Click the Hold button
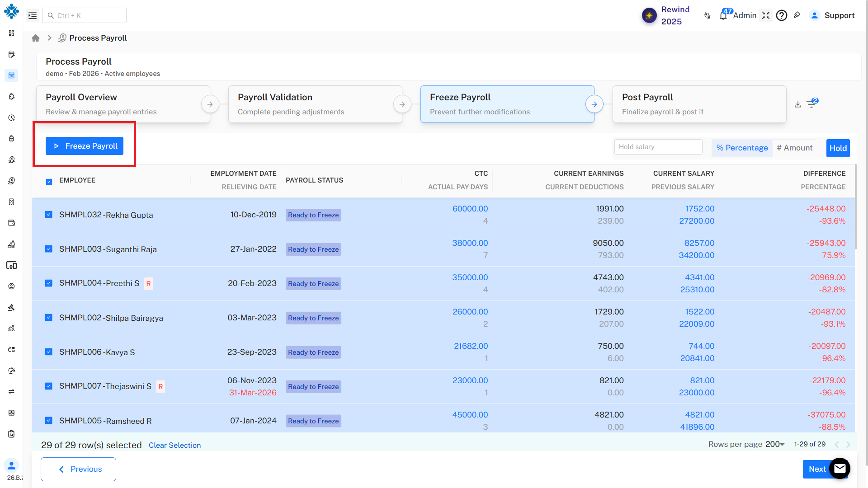The height and width of the screenshot is (488, 868). [x=838, y=148]
